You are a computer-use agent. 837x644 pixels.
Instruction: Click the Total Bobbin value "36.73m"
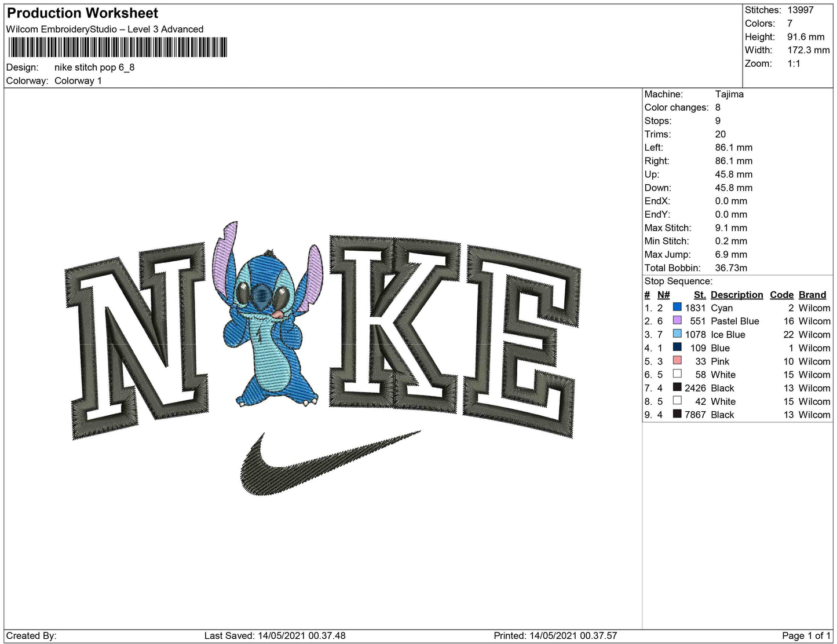(731, 268)
